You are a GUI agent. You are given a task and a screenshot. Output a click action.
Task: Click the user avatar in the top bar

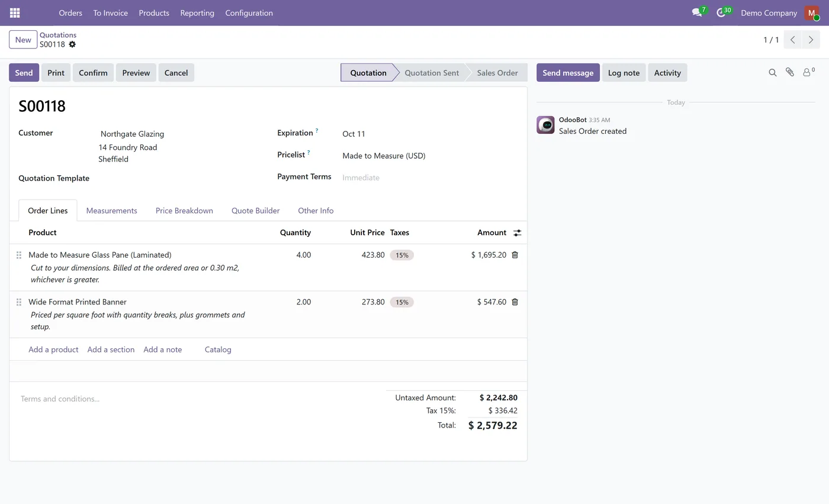(811, 12)
